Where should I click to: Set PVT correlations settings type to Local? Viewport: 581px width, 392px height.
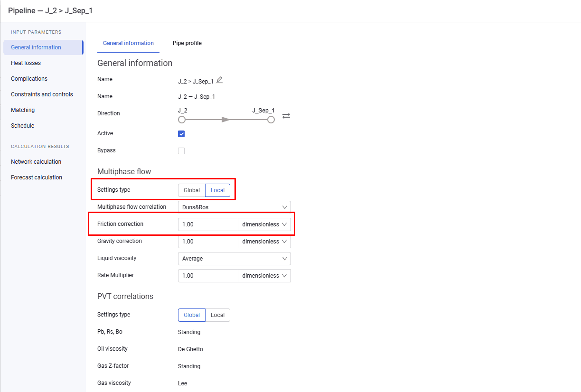tap(218, 315)
